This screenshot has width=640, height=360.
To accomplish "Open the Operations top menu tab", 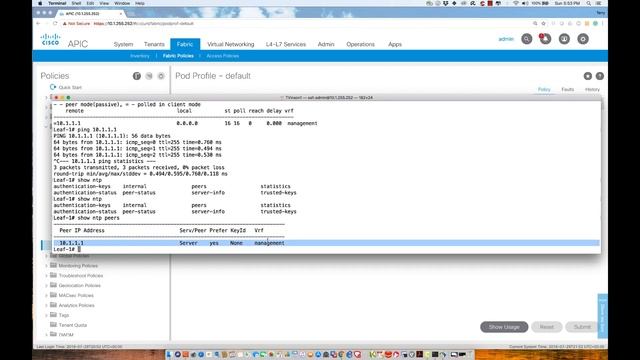I will pos(360,44).
